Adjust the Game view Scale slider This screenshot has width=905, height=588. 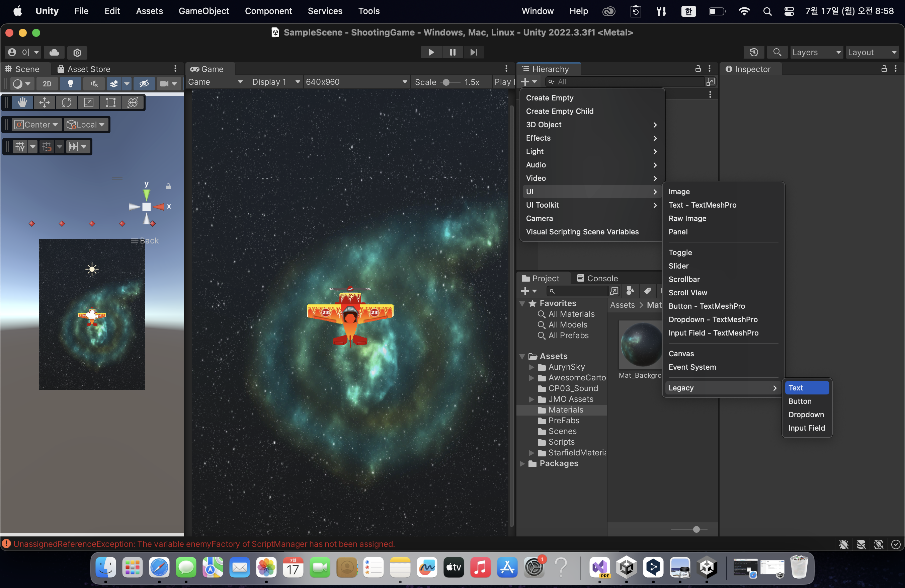click(x=446, y=82)
